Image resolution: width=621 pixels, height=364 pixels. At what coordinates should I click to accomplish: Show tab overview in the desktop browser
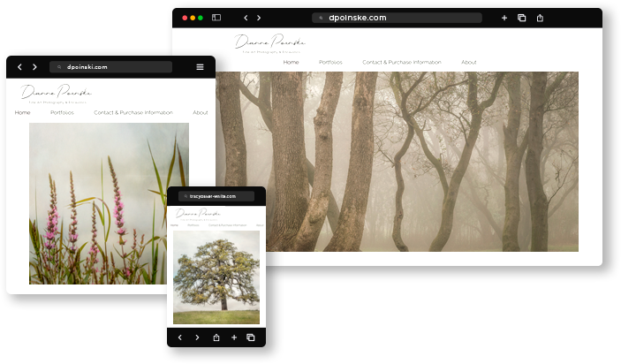(522, 18)
